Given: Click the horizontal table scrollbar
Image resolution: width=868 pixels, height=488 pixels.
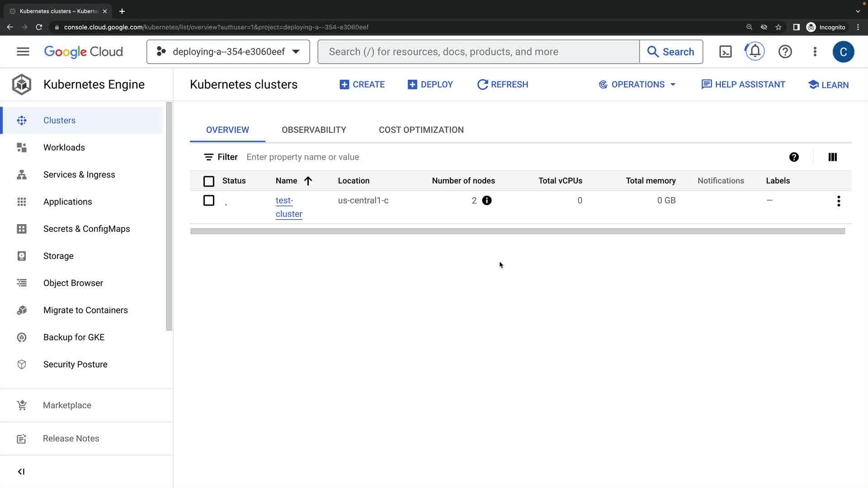Looking at the screenshot, I should [x=517, y=231].
